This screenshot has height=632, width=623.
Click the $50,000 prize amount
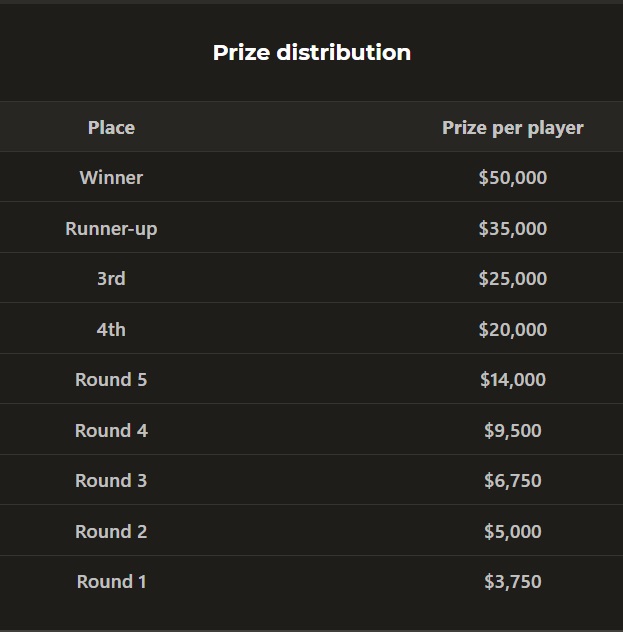pyautogui.click(x=513, y=178)
